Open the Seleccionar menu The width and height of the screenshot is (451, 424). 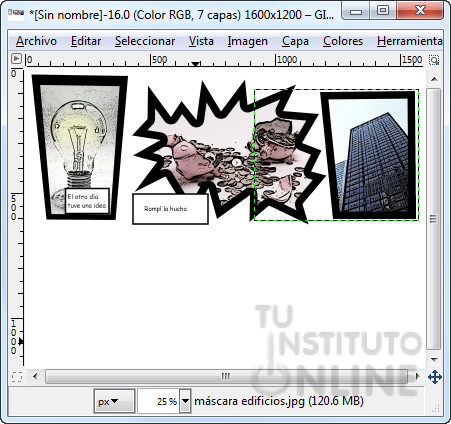145,41
